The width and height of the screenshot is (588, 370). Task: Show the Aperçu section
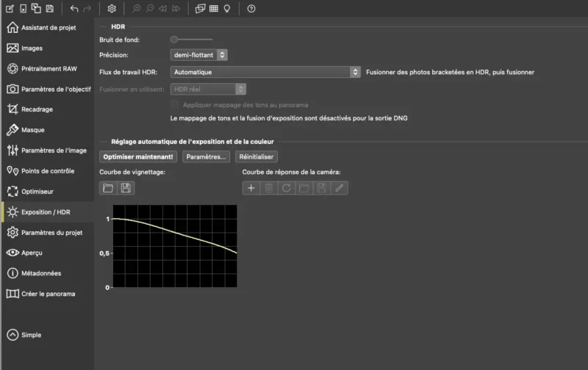(x=48, y=253)
